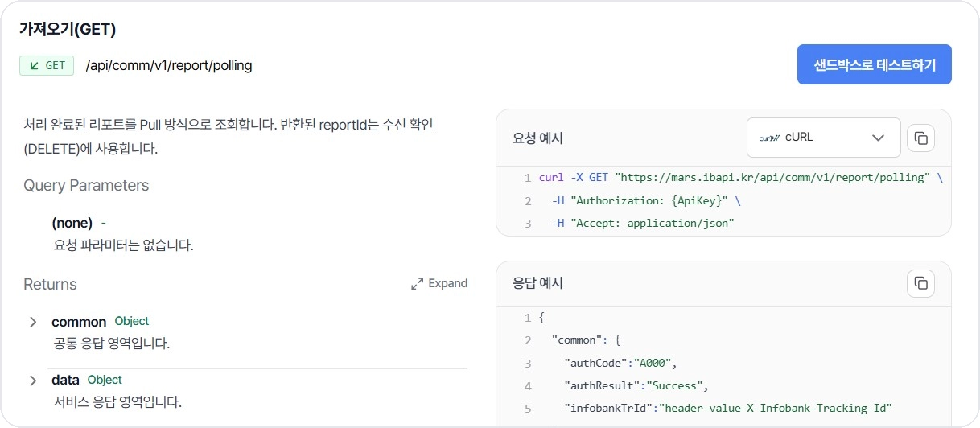Image resolution: width=980 pixels, height=428 pixels.
Task: Click the Query Parameters heading
Action: 86,186
